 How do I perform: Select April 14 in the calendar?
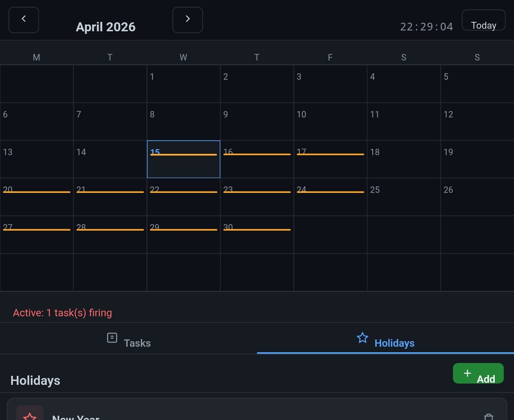point(110,159)
